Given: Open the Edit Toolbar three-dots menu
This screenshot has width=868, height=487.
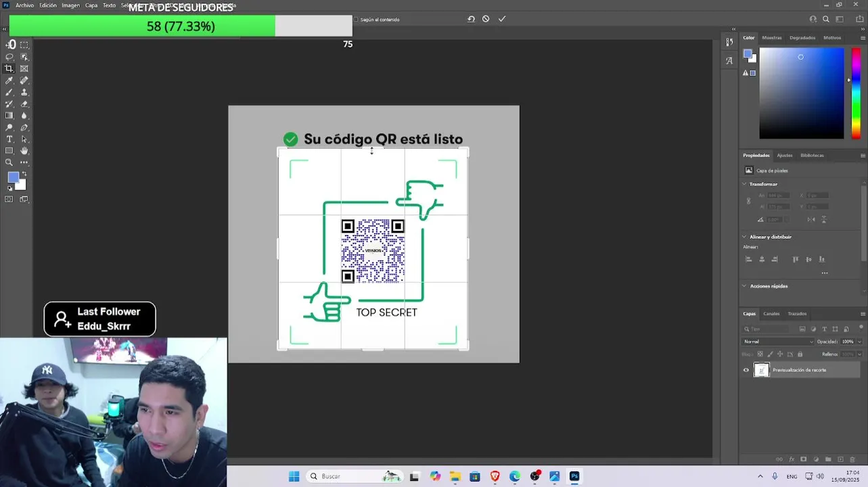Looking at the screenshot, I should 24,162.
